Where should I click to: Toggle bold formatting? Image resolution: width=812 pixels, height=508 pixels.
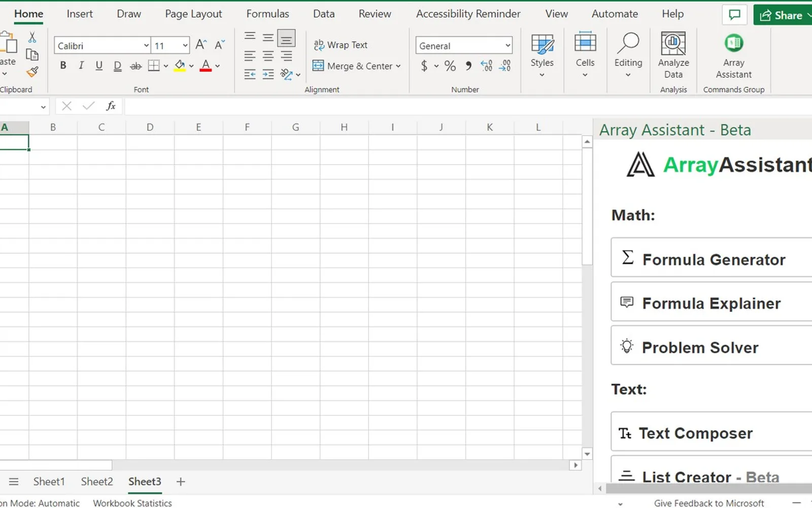(63, 66)
